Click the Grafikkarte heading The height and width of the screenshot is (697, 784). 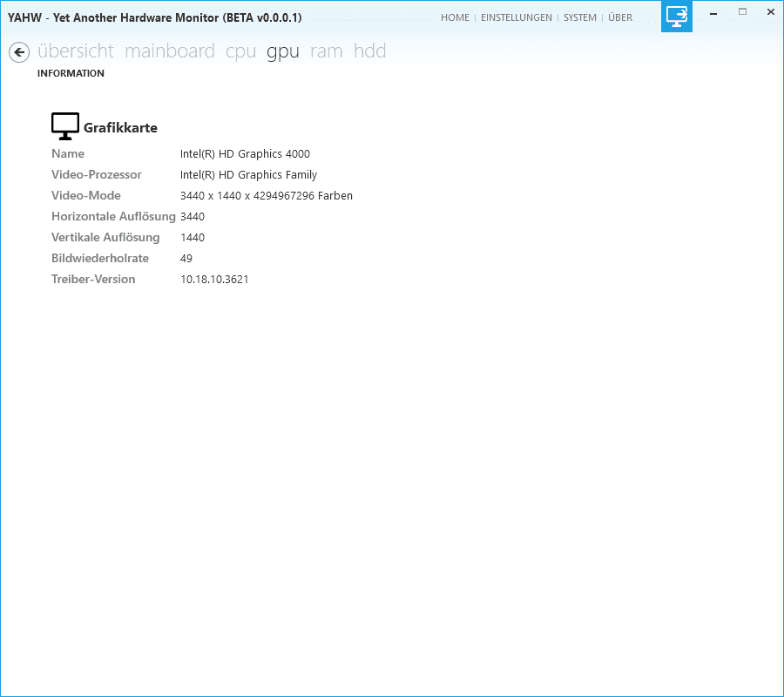click(120, 128)
